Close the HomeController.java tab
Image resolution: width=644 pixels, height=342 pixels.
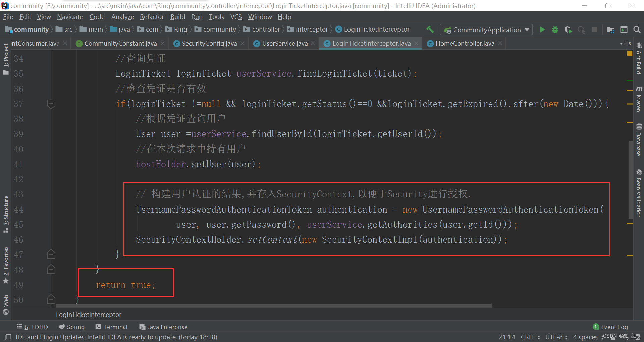click(x=500, y=43)
